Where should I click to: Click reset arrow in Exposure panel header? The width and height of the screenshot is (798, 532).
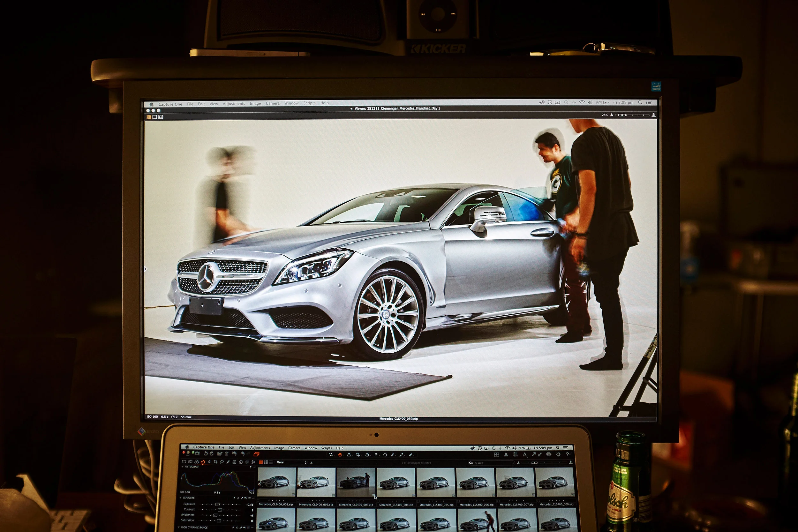tap(246, 498)
